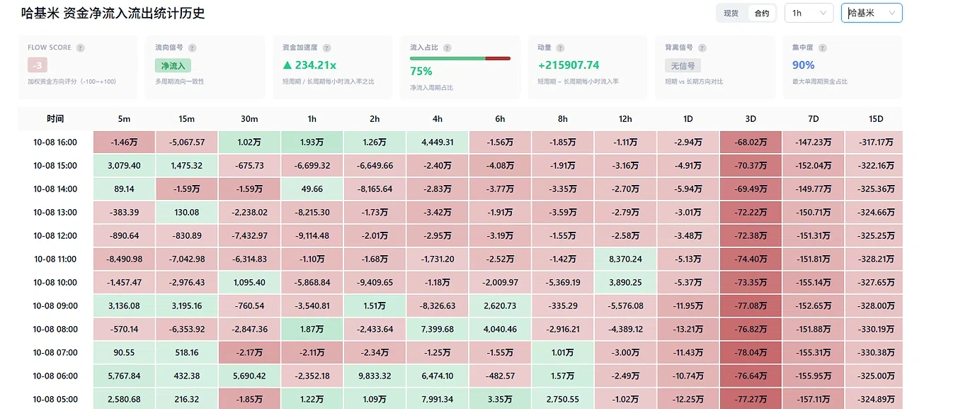Click the 3D column header
The image size is (980, 409).
click(751, 119)
